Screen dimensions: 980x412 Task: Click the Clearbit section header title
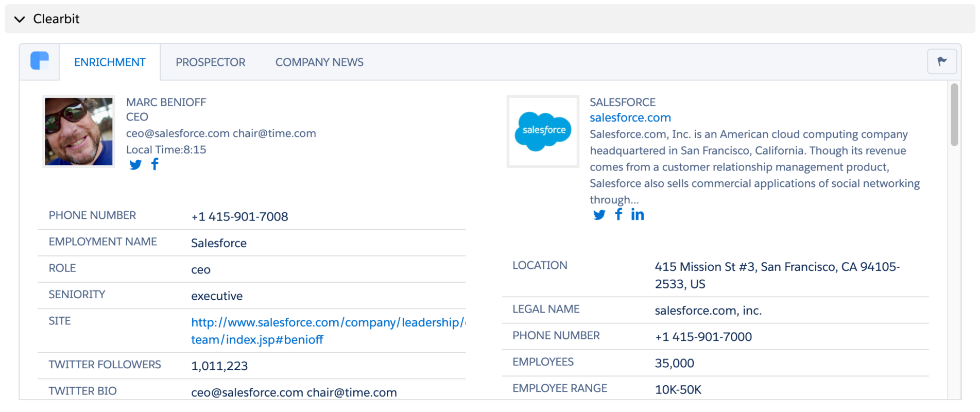click(56, 19)
